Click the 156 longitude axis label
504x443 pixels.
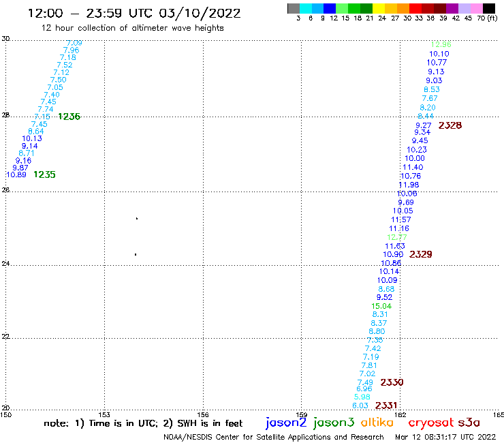203,414
